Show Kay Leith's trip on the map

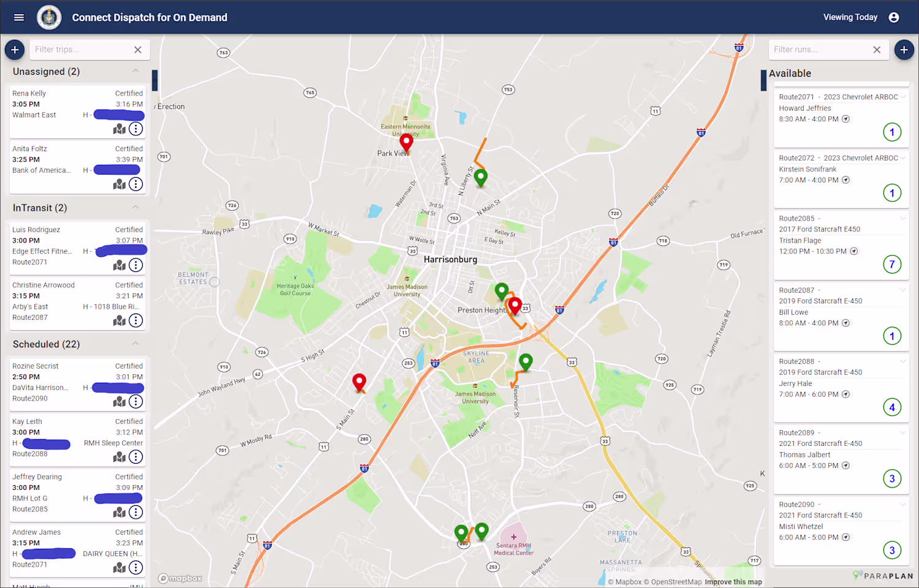119,457
